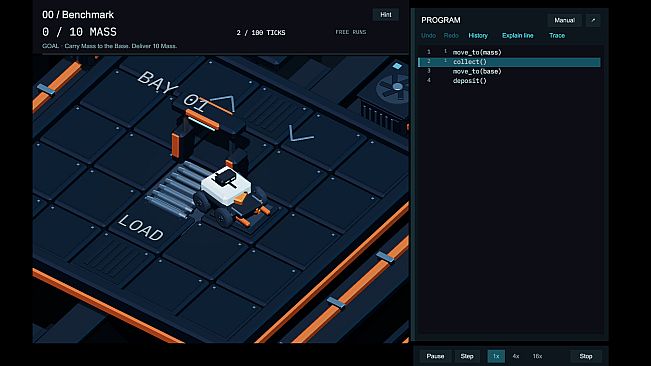651x366 pixels.
Task: Click line number 3 in the gutter
Action: pos(429,71)
